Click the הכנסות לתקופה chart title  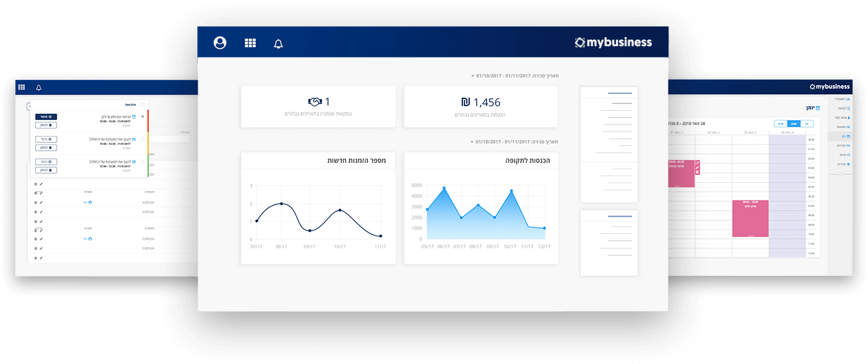(527, 161)
